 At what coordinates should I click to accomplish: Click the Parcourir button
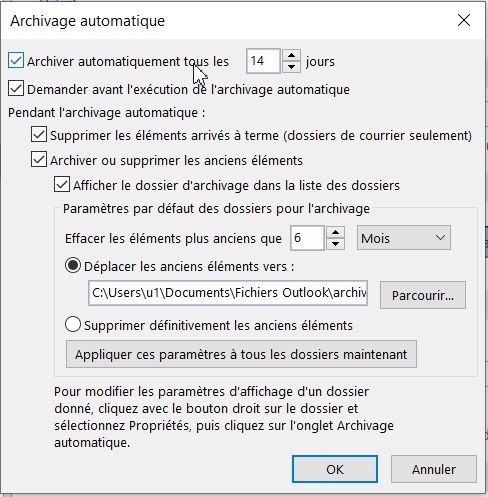pos(423,295)
